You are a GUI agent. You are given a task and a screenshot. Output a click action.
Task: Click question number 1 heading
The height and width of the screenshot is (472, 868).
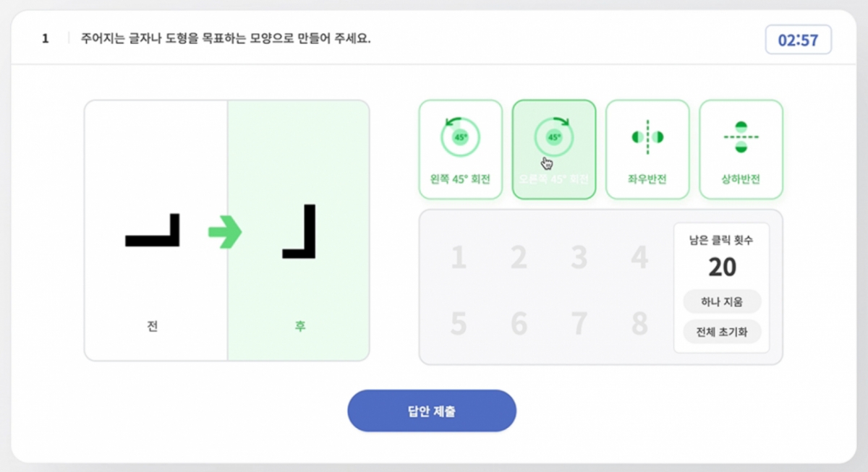tap(45, 39)
